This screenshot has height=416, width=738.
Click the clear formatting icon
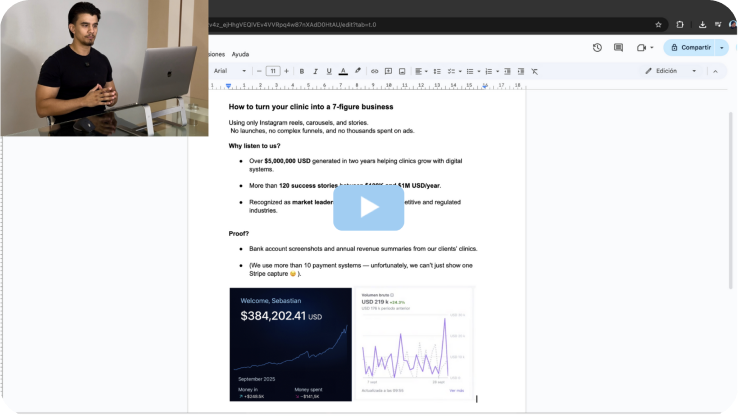point(534,71)
